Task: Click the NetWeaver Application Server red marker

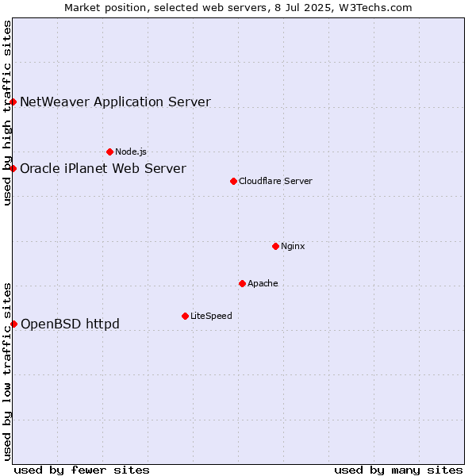Action: [x=13, y=102]
